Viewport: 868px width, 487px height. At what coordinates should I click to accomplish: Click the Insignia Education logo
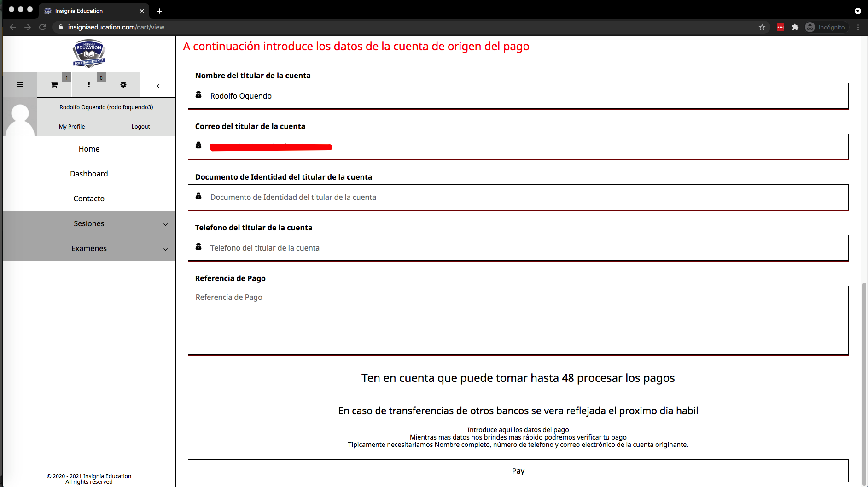(x=89, y=54)
